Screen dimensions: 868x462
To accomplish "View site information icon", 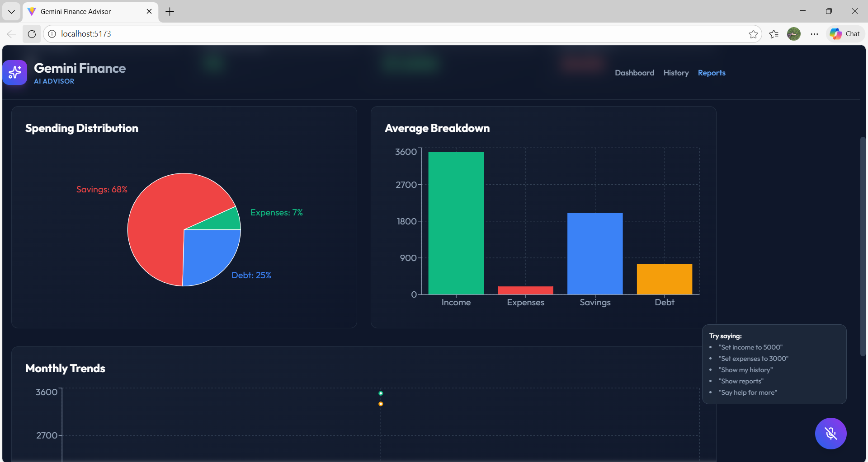I will (x=52, y=34).
